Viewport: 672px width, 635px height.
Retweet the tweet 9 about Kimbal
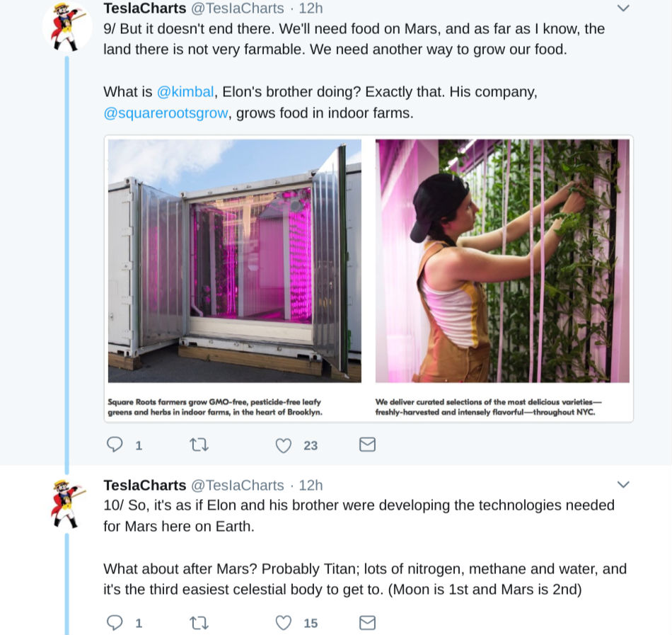pos(199,445)
